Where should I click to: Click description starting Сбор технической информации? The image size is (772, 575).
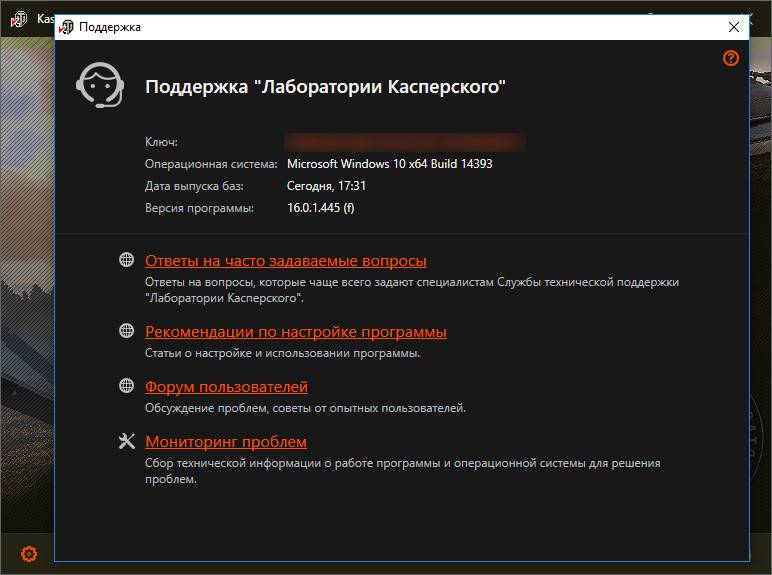(x=403, y=471)
